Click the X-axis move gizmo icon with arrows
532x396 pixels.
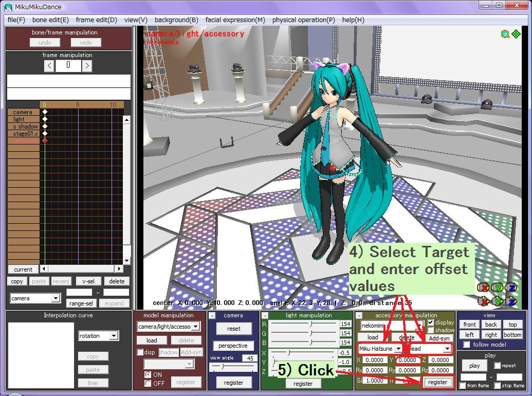pyautogui.click(x=483, y=301)
